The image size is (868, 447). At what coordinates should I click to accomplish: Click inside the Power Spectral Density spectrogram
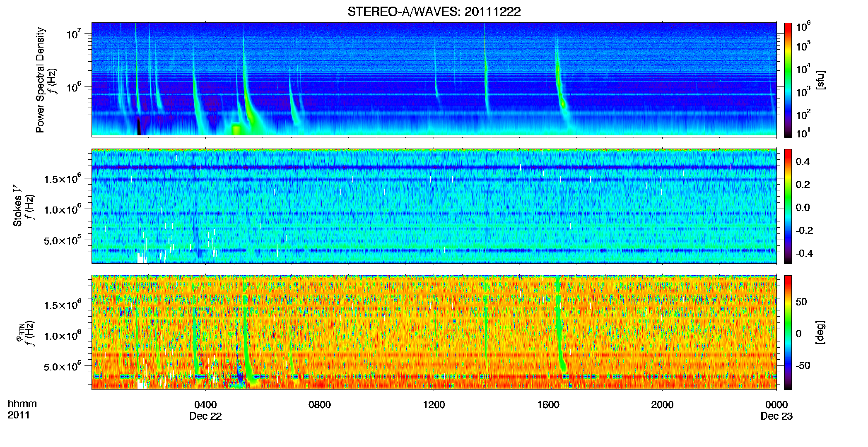tap(434, 79)
